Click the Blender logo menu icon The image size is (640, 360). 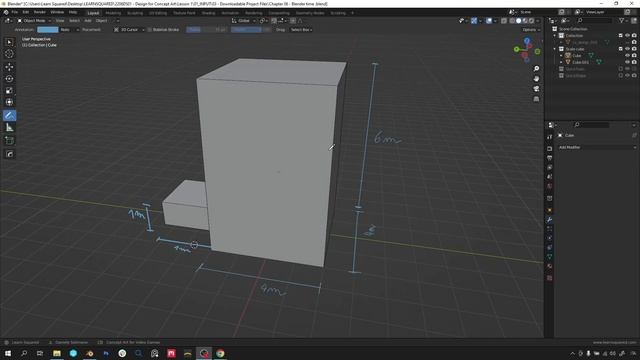click(x=6, y=12)
